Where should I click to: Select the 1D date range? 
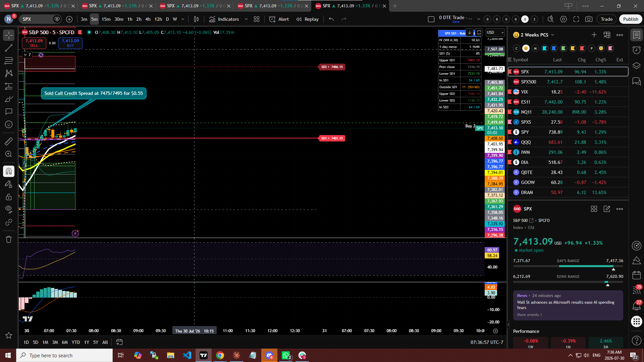tap(26, 342)
